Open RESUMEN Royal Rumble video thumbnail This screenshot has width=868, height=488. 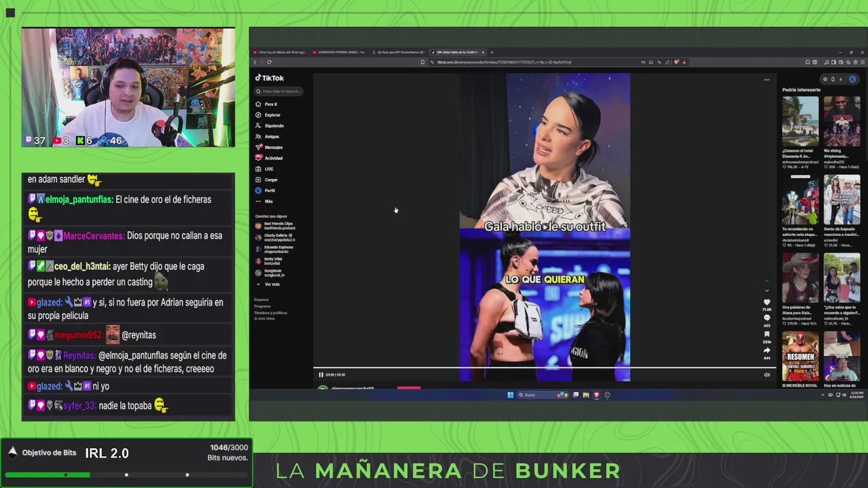pos(800,356)
